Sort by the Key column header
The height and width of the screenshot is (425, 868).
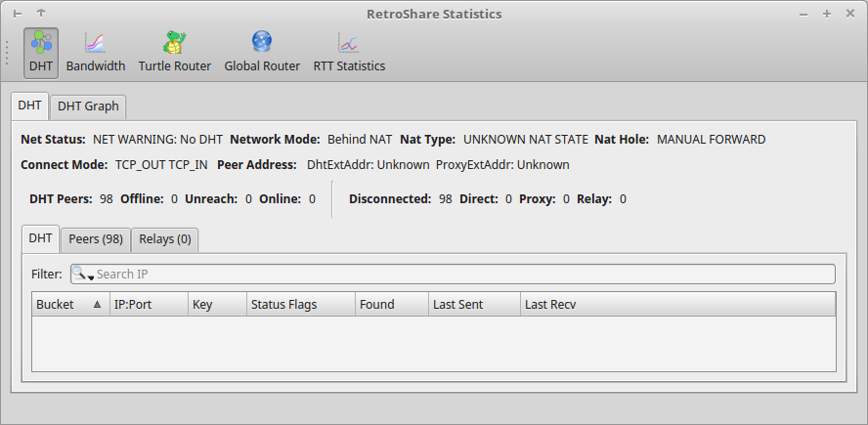pyautogui.click(x=218, y=305)
